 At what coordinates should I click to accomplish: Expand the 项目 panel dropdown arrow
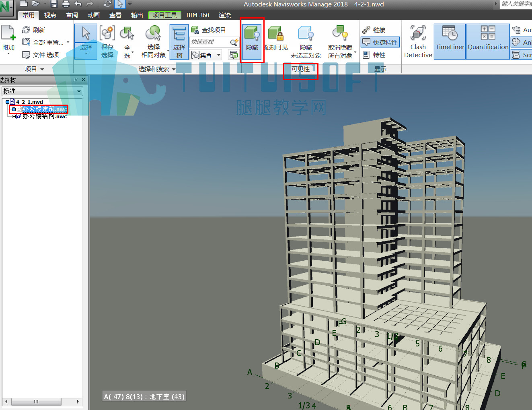coord(42,69)
